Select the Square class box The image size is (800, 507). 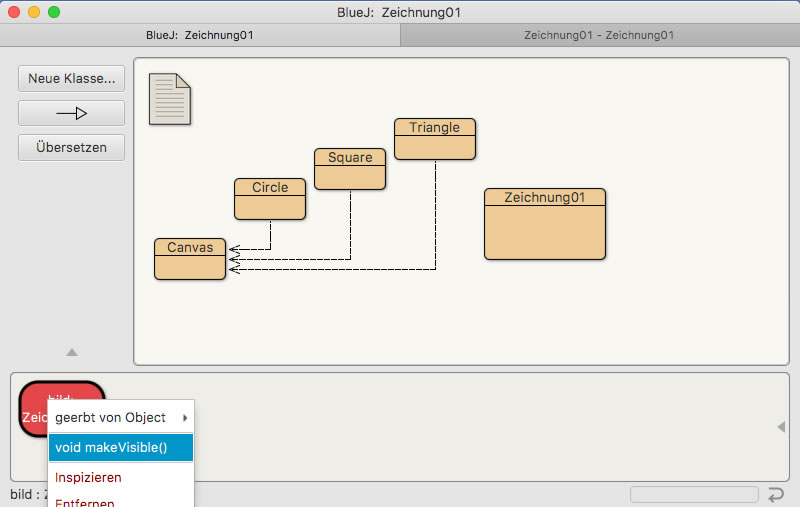[350, 169]
